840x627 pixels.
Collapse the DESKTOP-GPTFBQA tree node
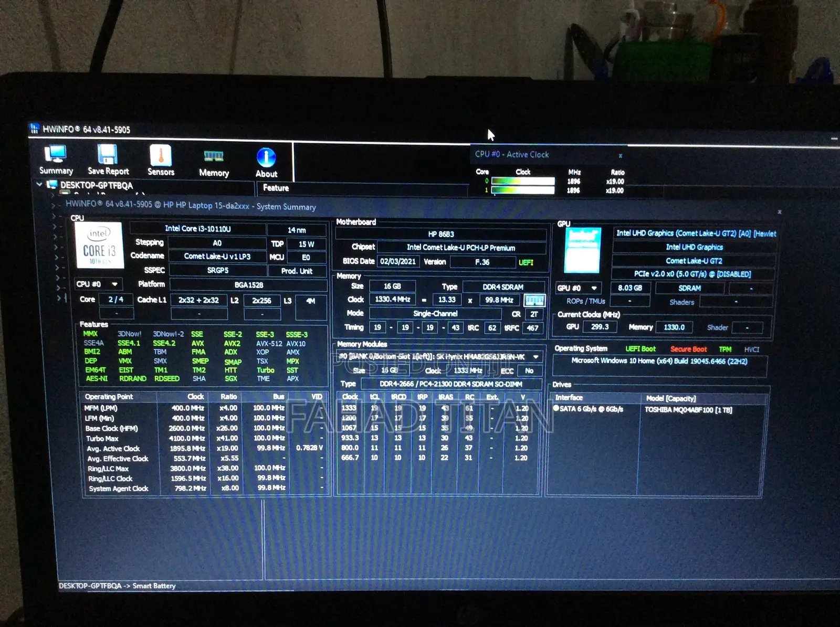pyautogui.click(x=39, y=184)
